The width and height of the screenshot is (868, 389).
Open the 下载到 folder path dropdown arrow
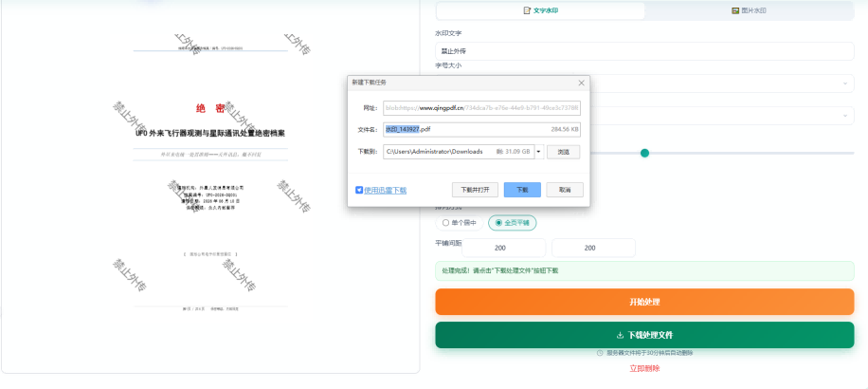(538, 151)
